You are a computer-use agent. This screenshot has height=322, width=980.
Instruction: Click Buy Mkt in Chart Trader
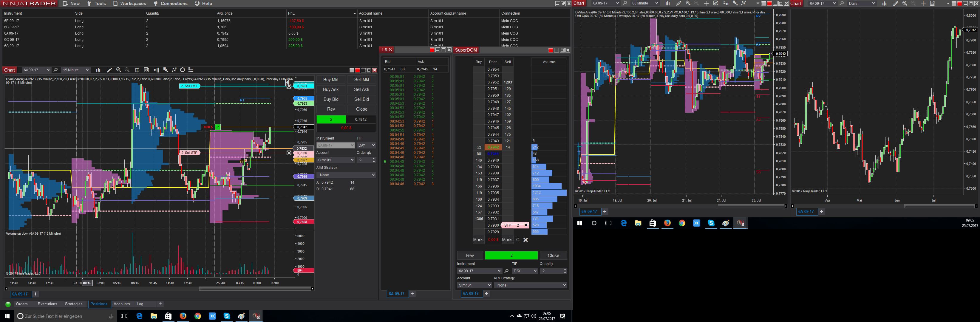331,79
